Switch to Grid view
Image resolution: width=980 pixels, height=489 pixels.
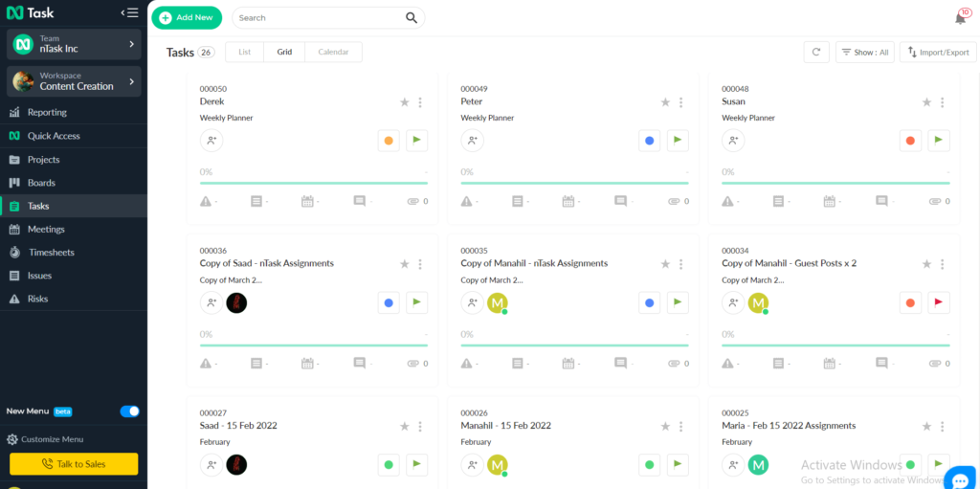coord(284,52)
